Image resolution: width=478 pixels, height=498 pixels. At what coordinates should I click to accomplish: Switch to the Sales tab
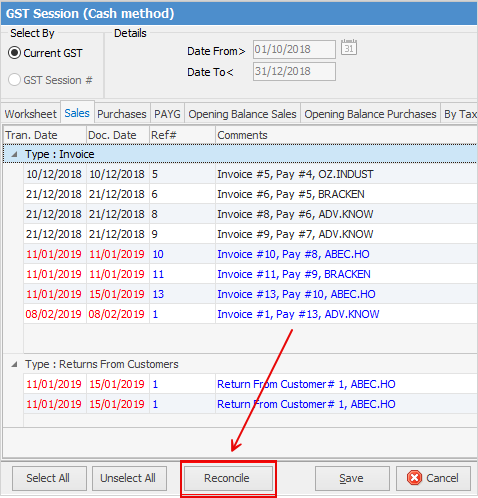pos(77,113)
